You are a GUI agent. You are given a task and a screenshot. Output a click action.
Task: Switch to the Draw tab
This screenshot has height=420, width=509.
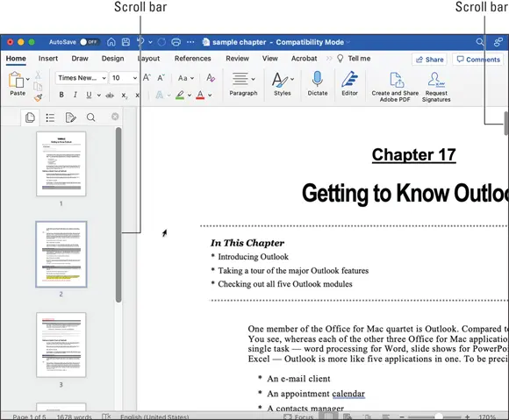80,59
